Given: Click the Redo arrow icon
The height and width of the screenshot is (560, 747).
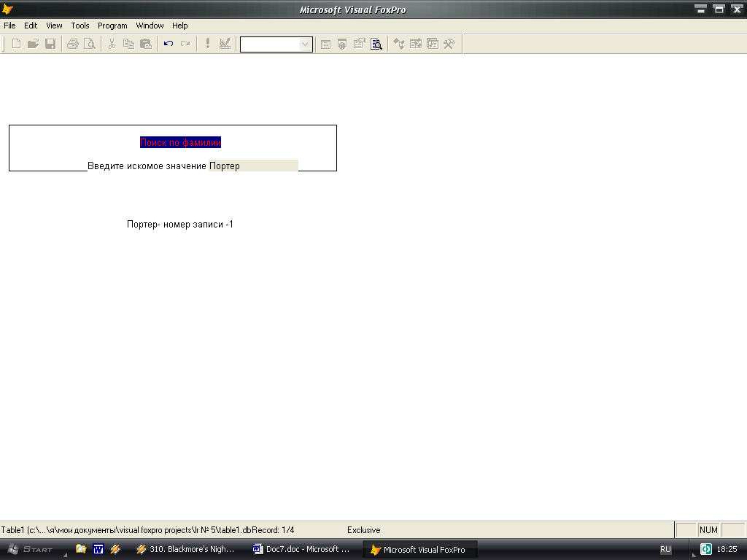Looking at the screenshot, I should tap(185, 44).
